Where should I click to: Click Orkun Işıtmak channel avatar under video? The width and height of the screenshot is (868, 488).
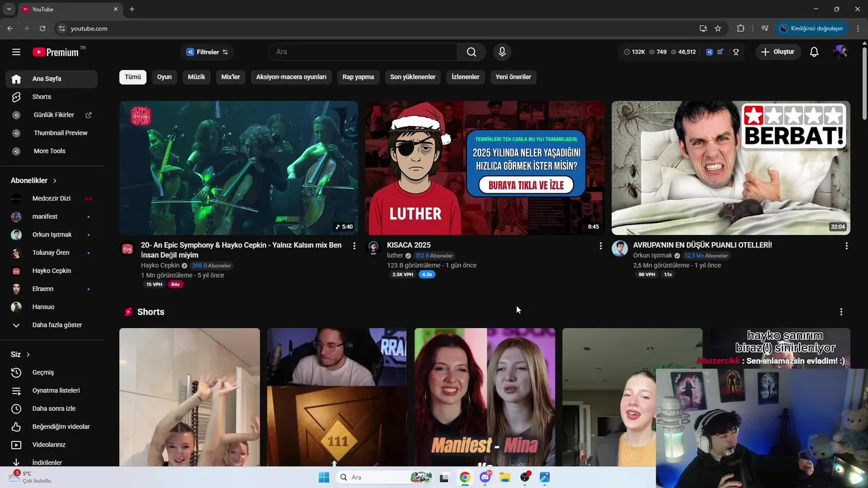[x=619, y=248]
